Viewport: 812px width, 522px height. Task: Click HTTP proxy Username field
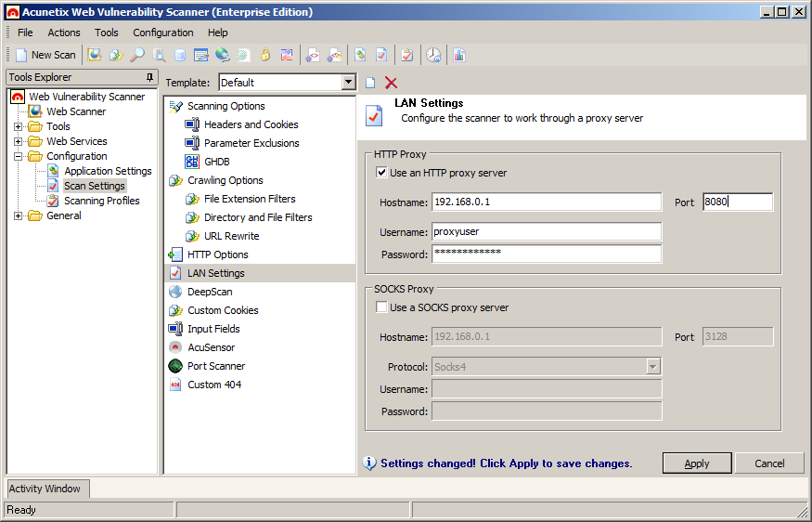pyautogui.click(x=547, y=231)
